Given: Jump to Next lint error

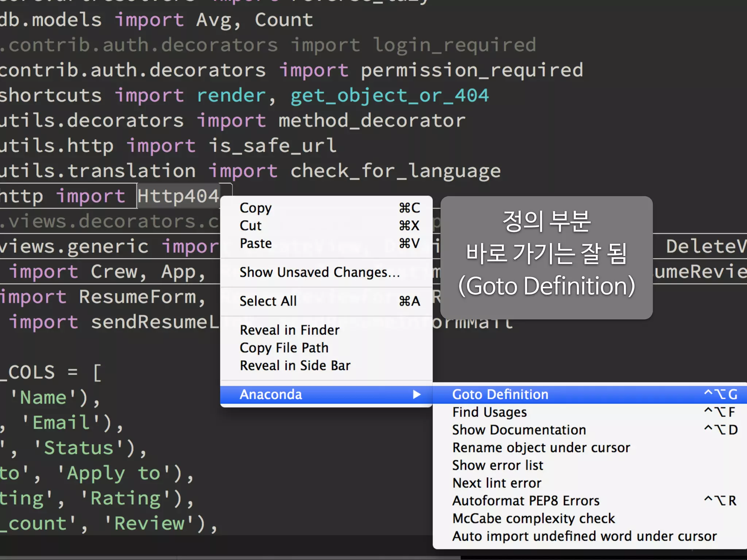Looking at the screenshot, I should tap(590, 483).
